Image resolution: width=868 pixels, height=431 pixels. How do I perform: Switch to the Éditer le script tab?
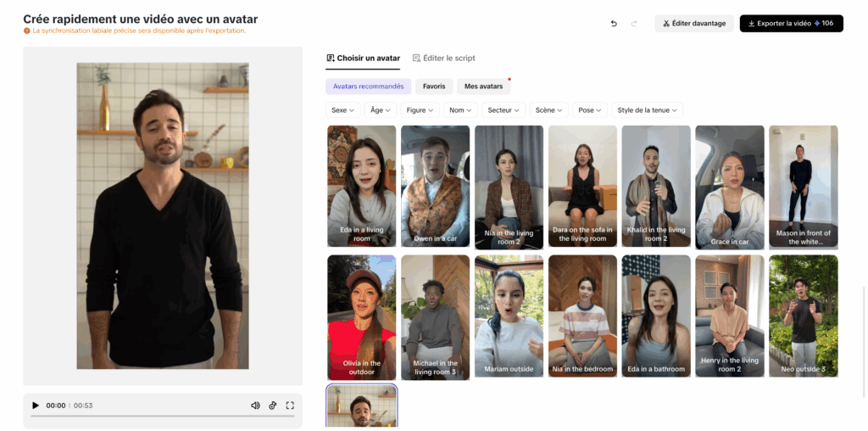(443, 59)
